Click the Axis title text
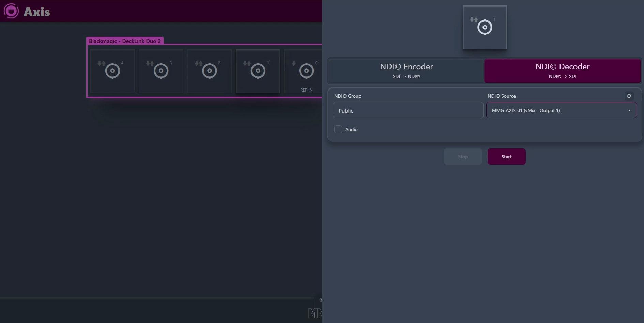644x323 pixels. 37,12
